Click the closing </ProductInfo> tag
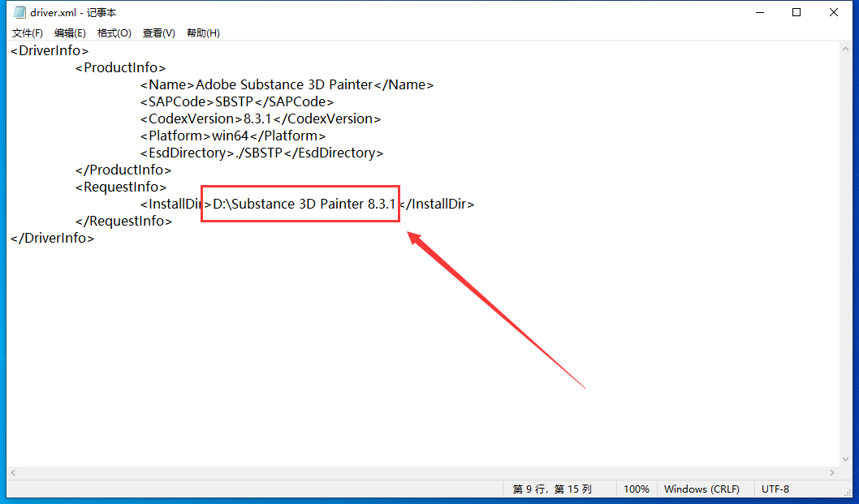The image size is (859, 504). click(x=123, y=170)
